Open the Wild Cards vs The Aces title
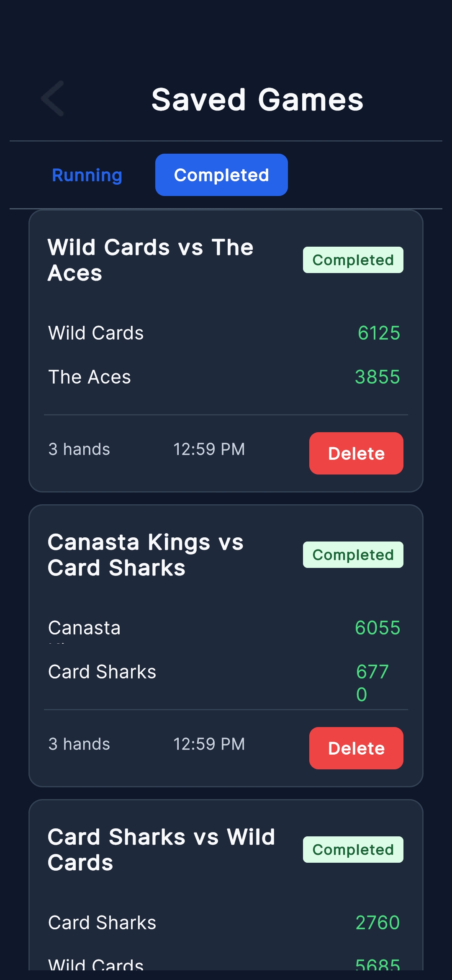This screenshot has height=980, width=452. 151,260
